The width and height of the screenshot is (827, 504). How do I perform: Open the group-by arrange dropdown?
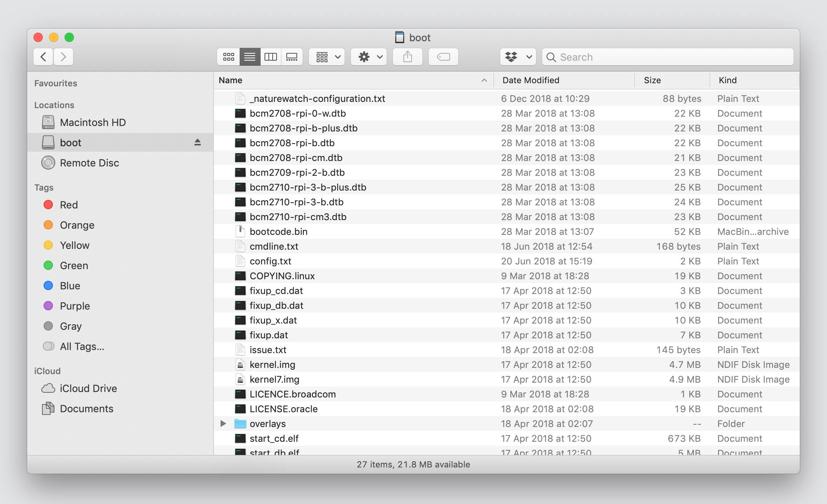point(327,57)
